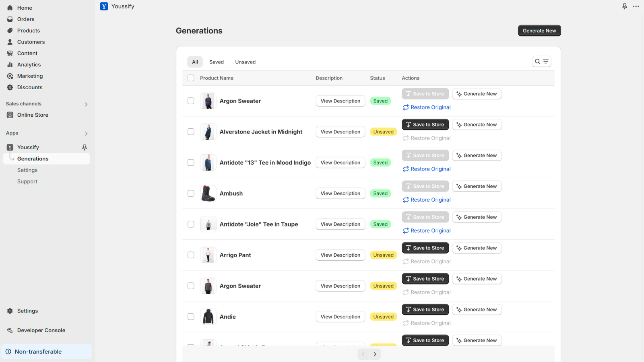Click the pin icon in the top bar

click(x=624, y=6)
